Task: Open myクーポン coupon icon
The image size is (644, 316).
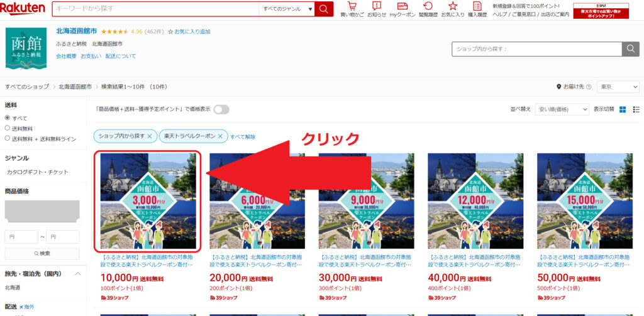Action: click(402, 9)
